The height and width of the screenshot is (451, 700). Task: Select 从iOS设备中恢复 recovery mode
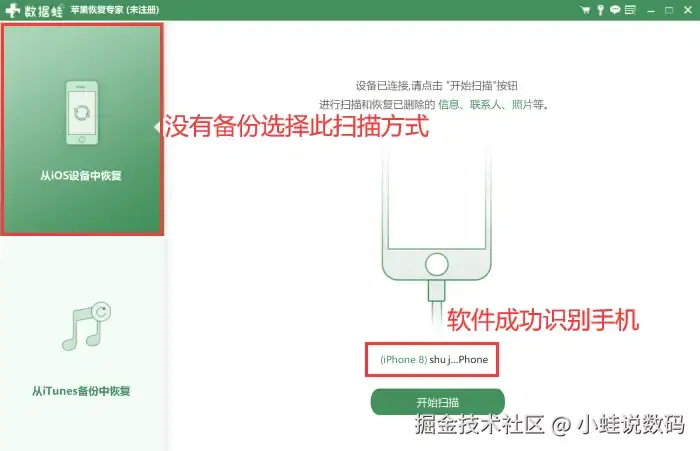click(82, 129)
